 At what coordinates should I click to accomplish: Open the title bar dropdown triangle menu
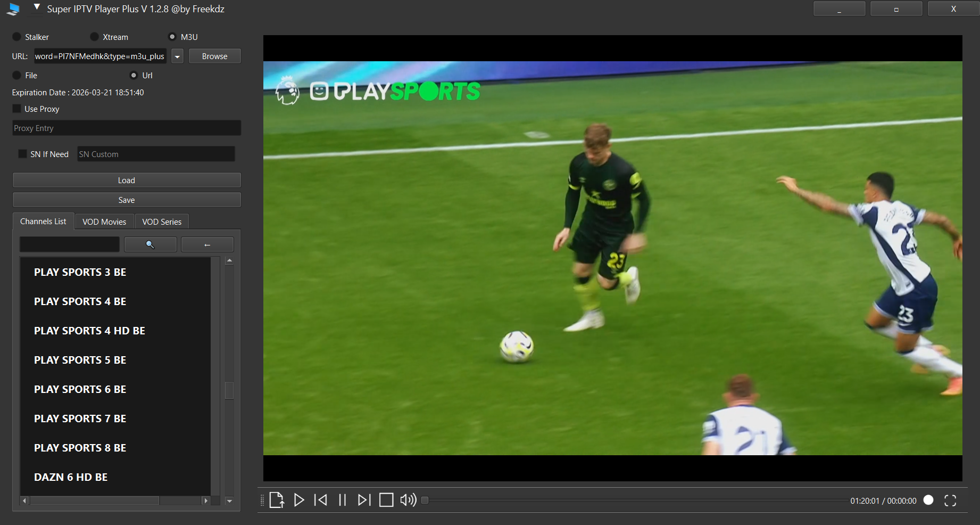click(x=37, y=7)
